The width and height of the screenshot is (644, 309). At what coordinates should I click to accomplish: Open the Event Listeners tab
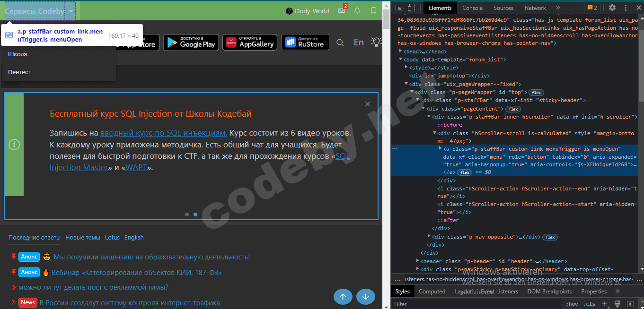pyautogui.click(x=499, y=292)
